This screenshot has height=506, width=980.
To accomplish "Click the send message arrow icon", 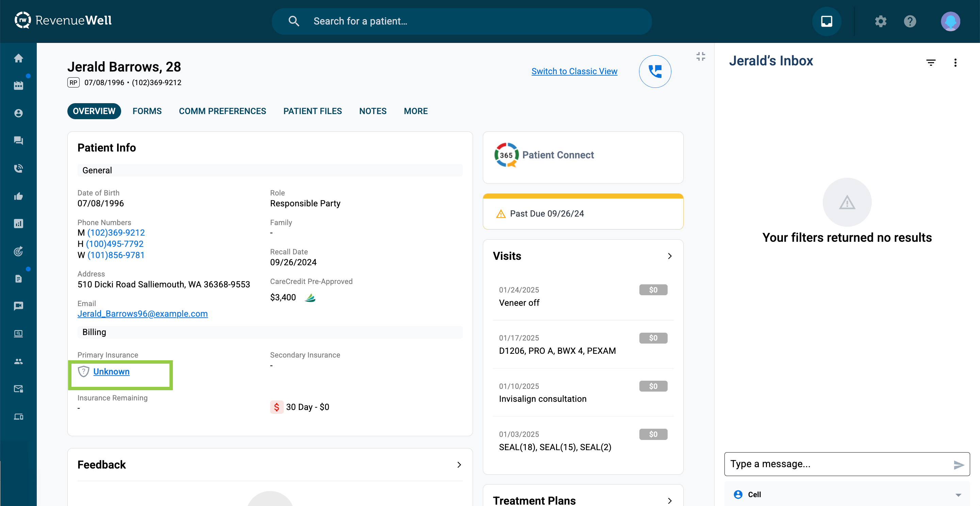I will point(959,464).
